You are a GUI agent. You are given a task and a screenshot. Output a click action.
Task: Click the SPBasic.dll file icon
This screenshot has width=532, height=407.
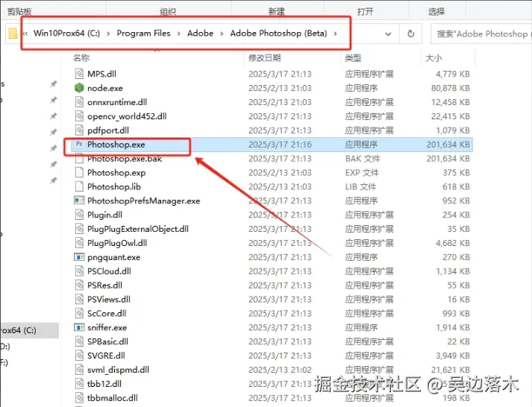tap(79, 341)
